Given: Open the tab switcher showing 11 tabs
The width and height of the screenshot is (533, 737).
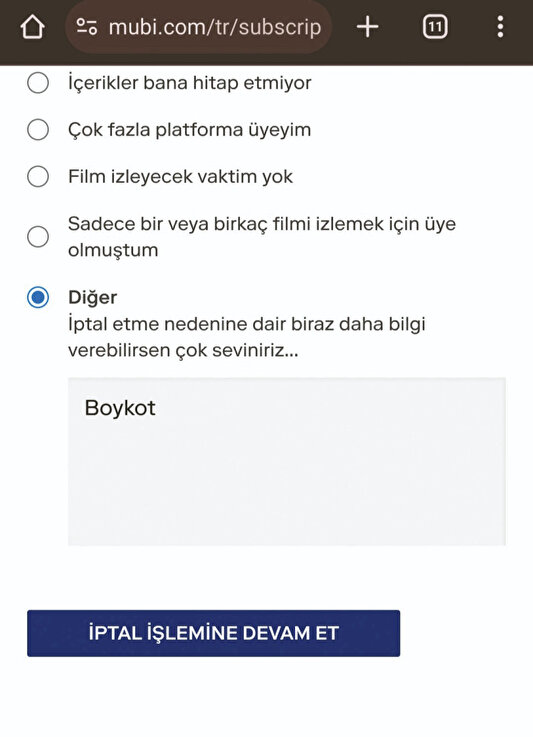Looking at the screenshot, I should (435, 27).
